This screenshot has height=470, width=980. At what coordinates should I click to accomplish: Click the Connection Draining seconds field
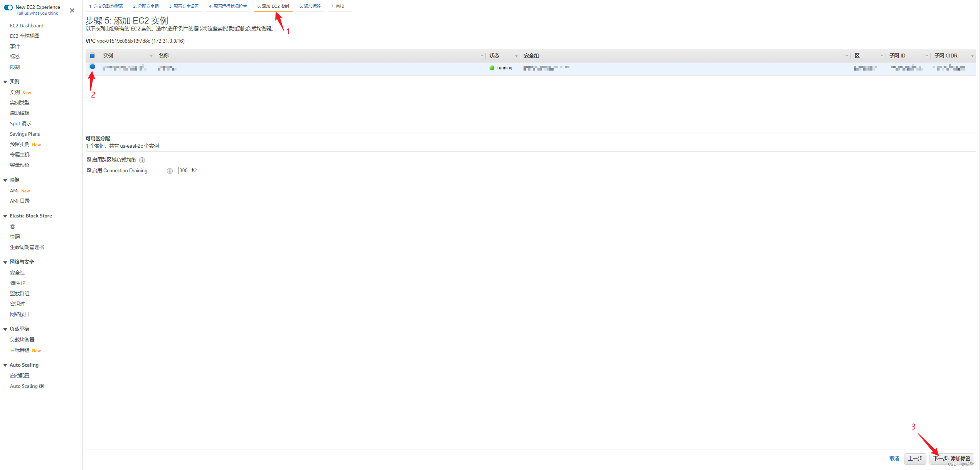[x=184, y=171]
